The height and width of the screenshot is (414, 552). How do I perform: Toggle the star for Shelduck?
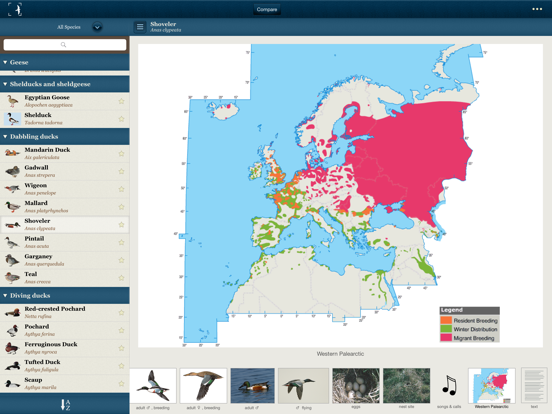[121, 119]
